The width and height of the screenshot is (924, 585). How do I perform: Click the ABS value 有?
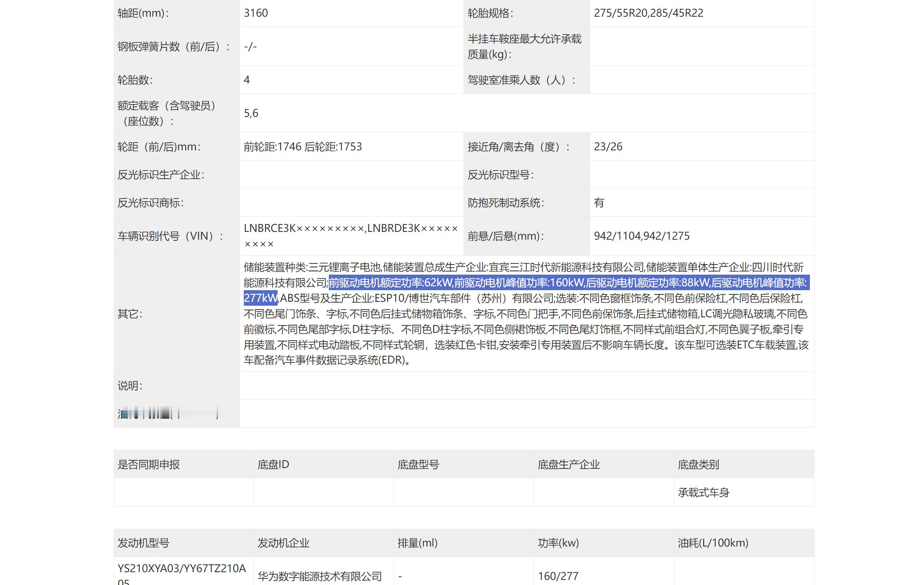(x=599, y=202)
